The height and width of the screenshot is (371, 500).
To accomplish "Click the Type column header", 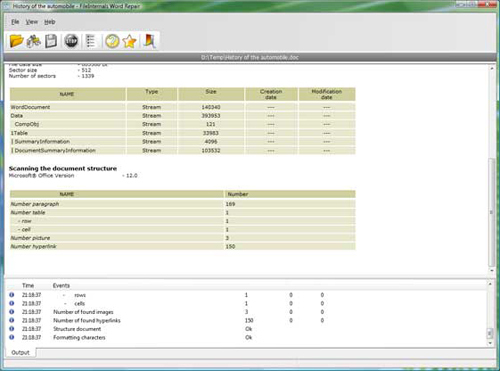I will pos(152,94).
